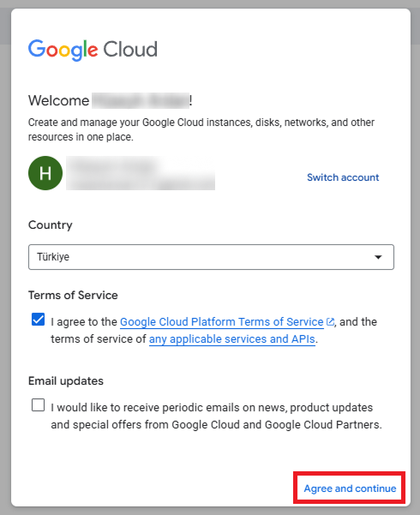Click the 'Create and manage' description text
420x515 pixels.
201,129
